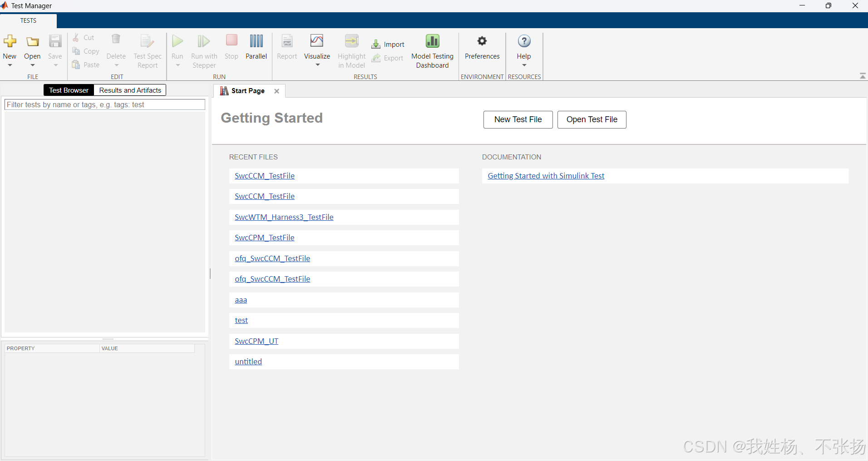Switch to Results and Artifacts tab

(130, 90)
